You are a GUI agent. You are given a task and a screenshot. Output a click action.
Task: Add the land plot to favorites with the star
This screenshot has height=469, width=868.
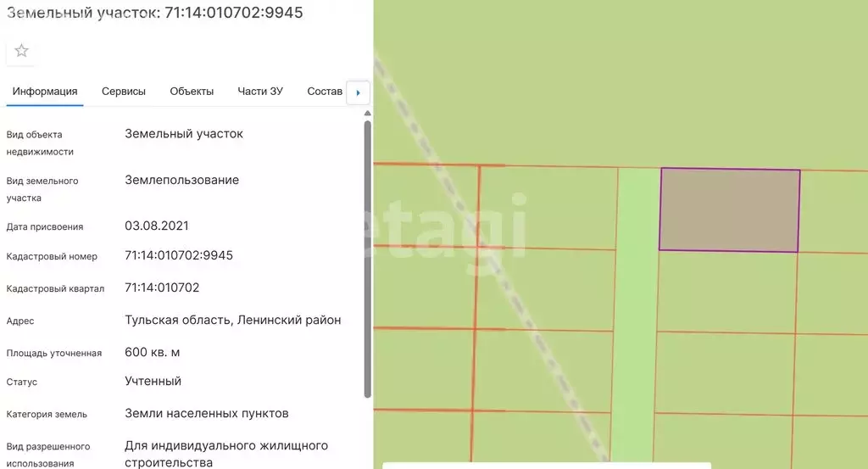21,51
